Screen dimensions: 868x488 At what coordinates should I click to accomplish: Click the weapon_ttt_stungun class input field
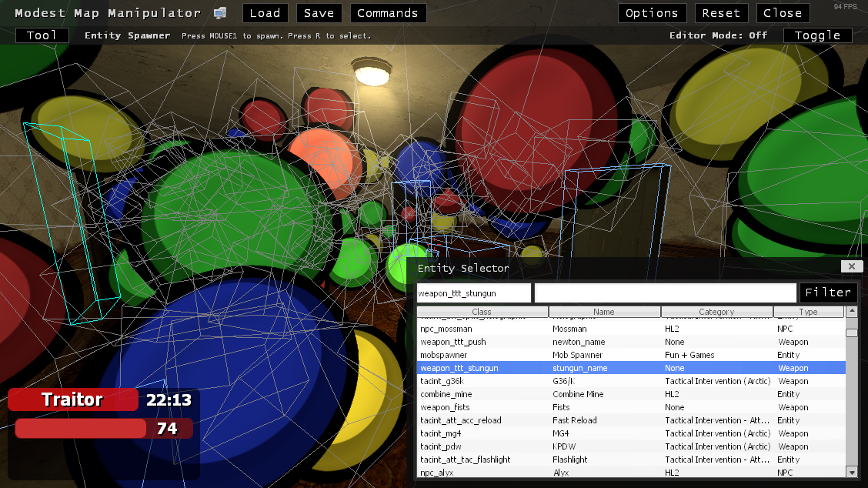(474, 293)
